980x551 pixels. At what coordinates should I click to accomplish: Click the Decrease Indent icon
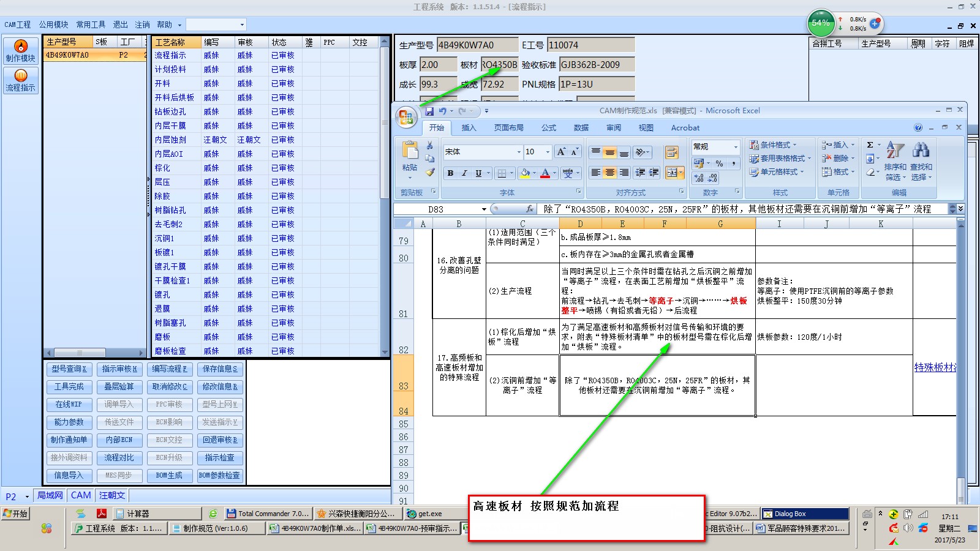click(640, 173)
